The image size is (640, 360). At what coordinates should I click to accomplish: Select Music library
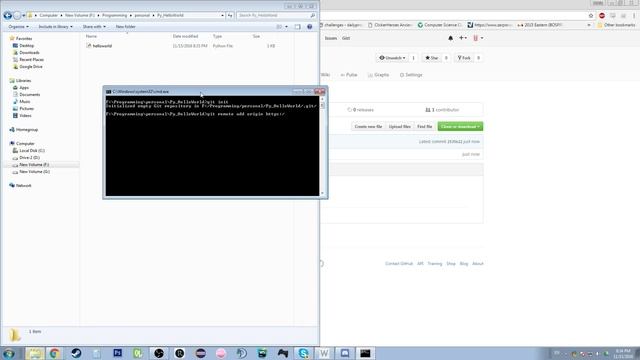click(x=24, y=102)
